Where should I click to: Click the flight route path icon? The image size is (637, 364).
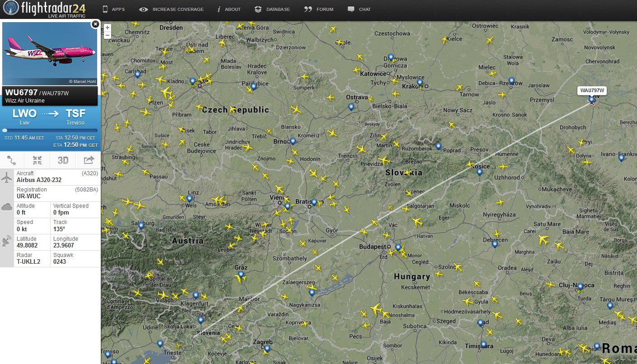coord(12,160)
